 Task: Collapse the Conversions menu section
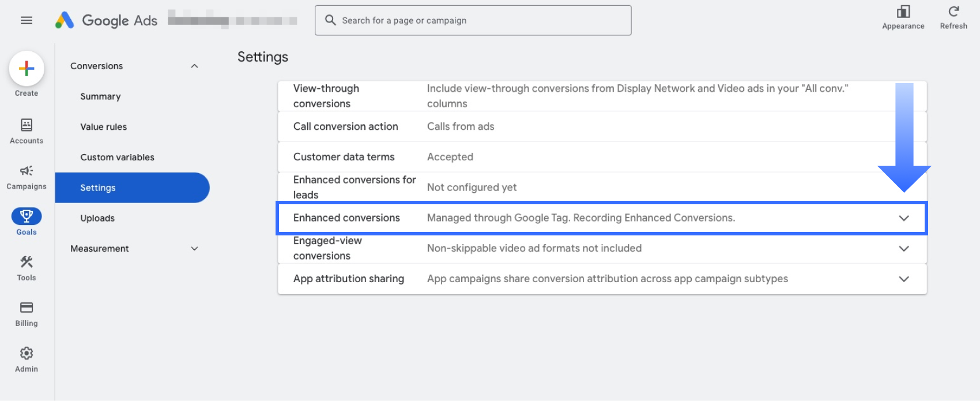(194, 66)
